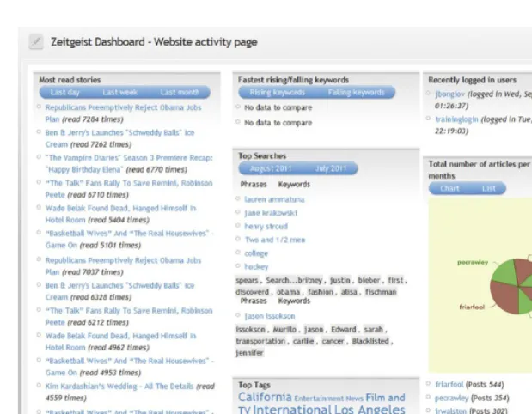Image resolution: width=532 pixels, height=414 pixels.
Task: Open The Talk Fans Rally story read 6710 times
Action: pyautogui.click(x=129, y=188)
